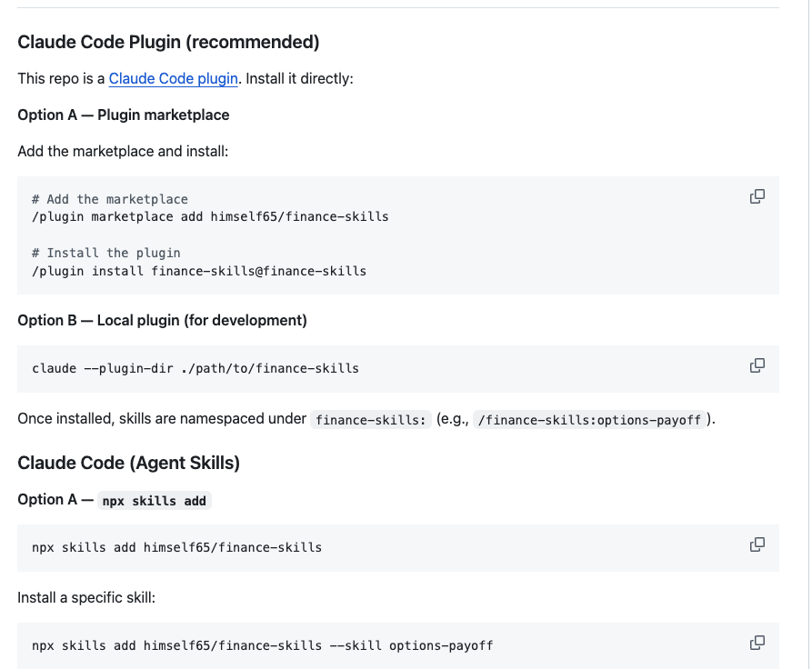The width and height of the screenshot is (812, 669).
Task: Click the "Option B — Local plugin (for development)" heading
Action: pos(162,321)
